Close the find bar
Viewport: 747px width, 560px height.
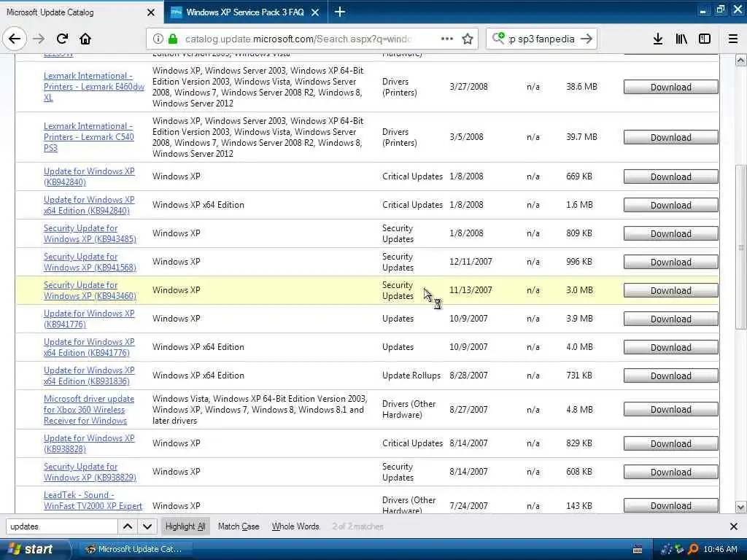tap(734, 526)
